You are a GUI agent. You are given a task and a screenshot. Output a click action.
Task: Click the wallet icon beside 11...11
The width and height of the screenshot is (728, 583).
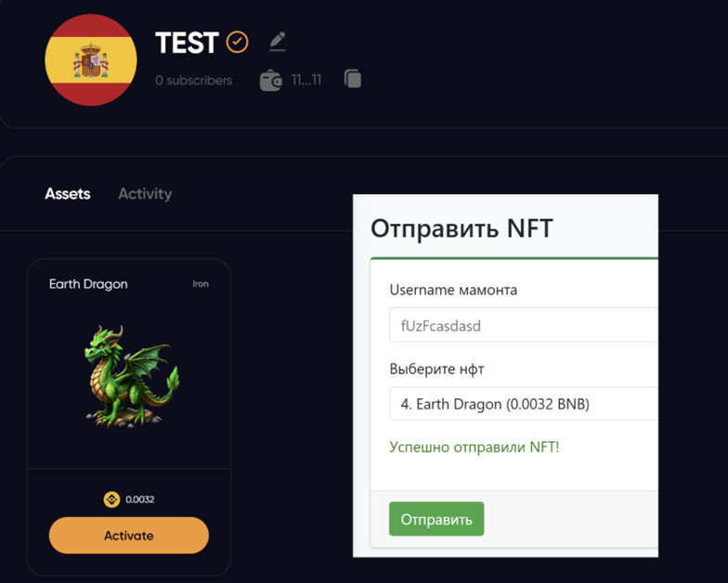[x=271, y=80]
